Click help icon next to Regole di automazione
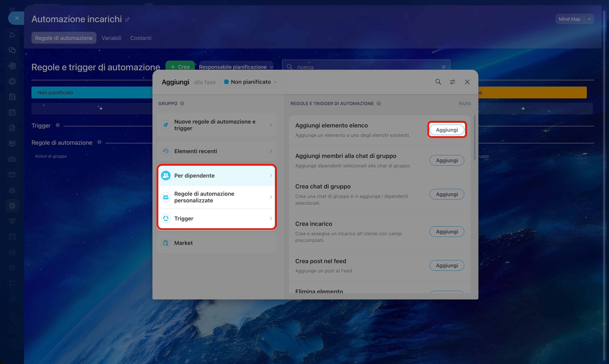Screen dimensions: 609x364 tap(99, 142)
